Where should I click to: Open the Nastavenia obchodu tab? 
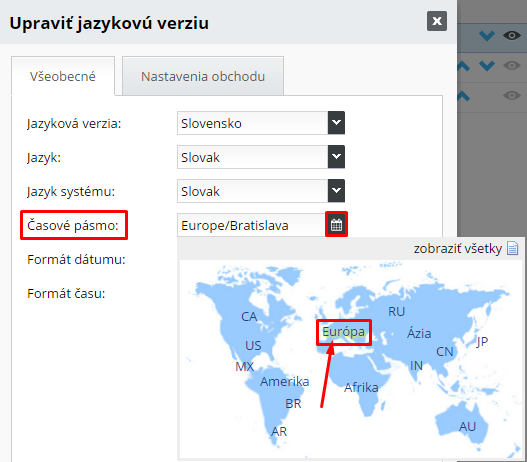pos(203,76)
